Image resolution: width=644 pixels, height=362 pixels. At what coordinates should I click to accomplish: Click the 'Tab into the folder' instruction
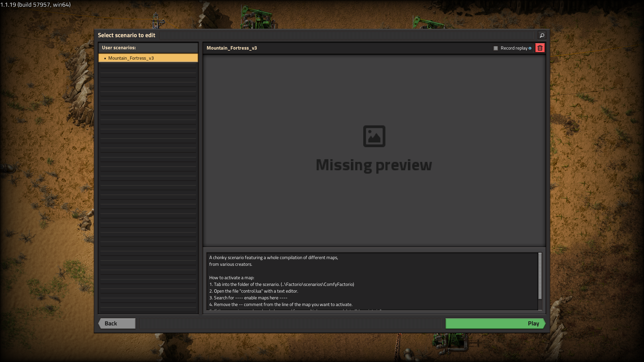click(282, 284)
